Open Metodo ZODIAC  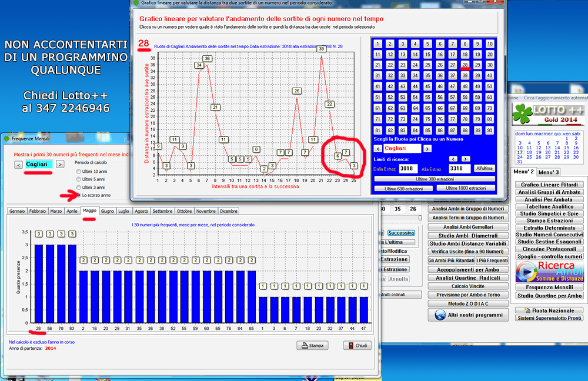(468, 303)
